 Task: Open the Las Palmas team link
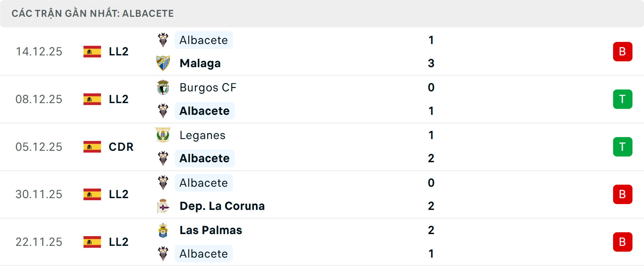[211, 230]
